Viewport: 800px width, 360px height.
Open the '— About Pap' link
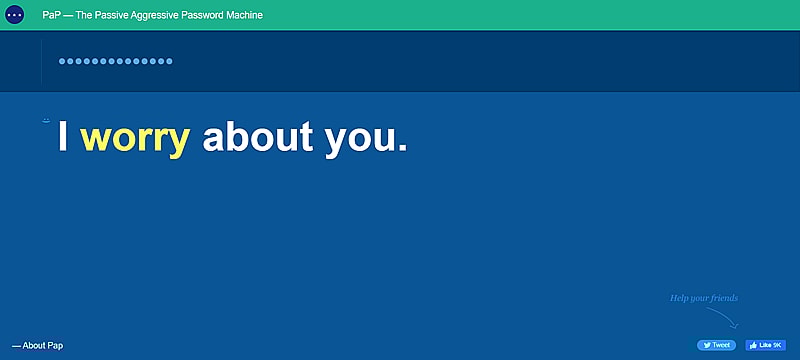click(38, 346)
